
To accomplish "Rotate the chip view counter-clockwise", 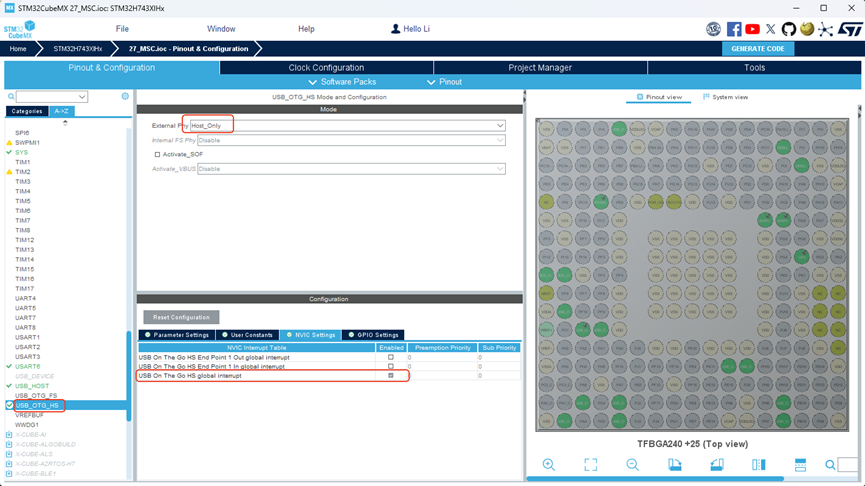I will (717, 464).
